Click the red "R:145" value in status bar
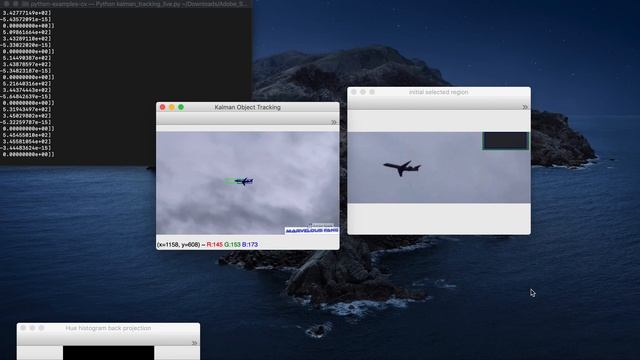Screen dimensions: 640x360 215,245
